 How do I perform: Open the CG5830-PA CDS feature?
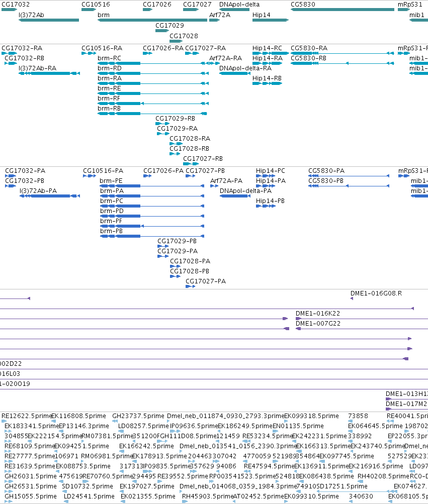pos(349,176)
